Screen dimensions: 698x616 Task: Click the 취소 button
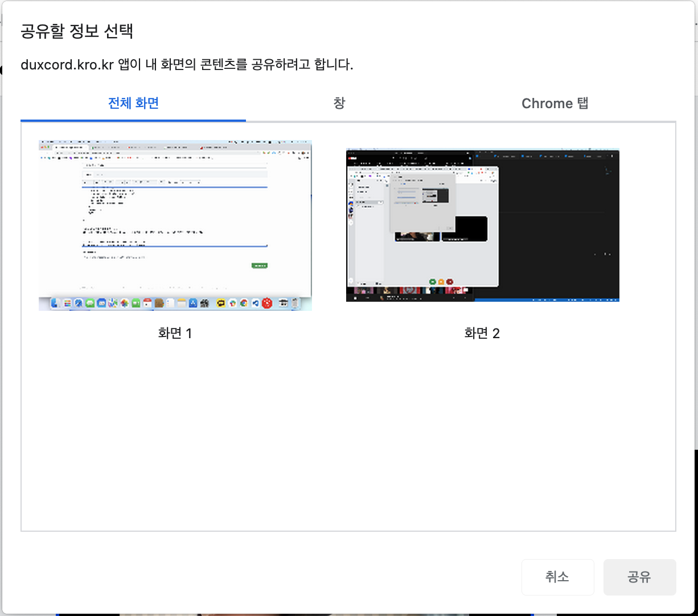pyautogui.click(x=558, y=577)
